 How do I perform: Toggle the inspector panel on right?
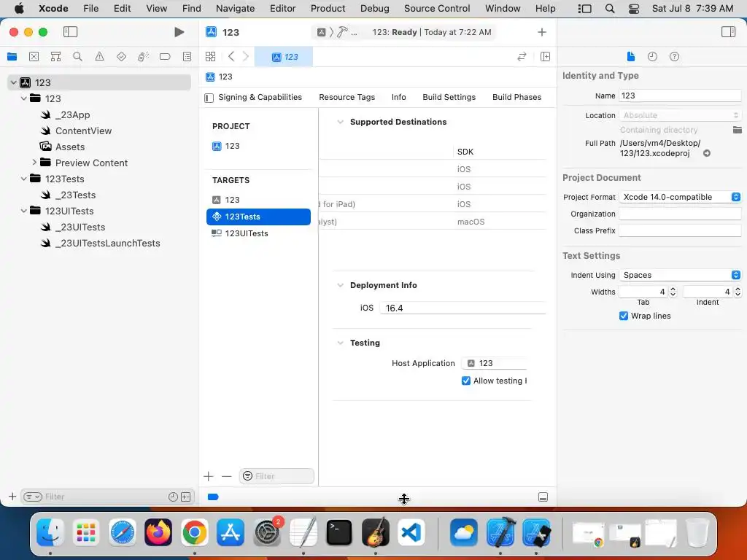coord(728,32)
